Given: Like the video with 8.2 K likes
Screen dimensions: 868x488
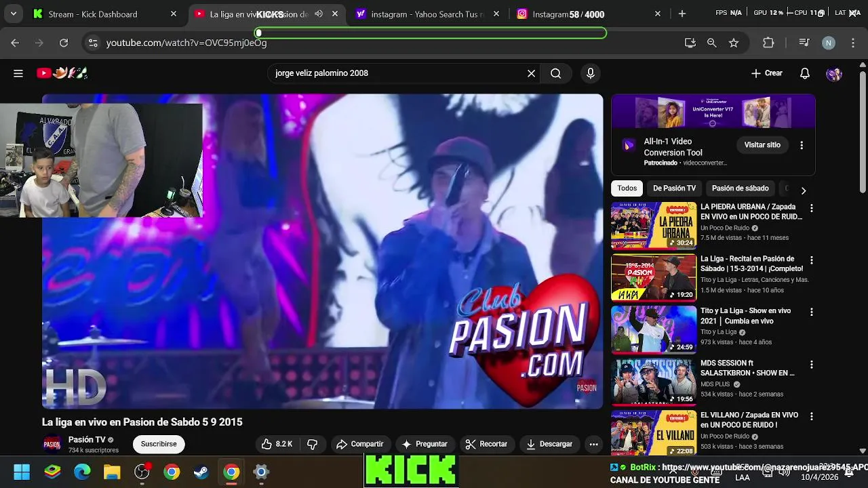Looking at the screenshot, I should tap(277, 444).
